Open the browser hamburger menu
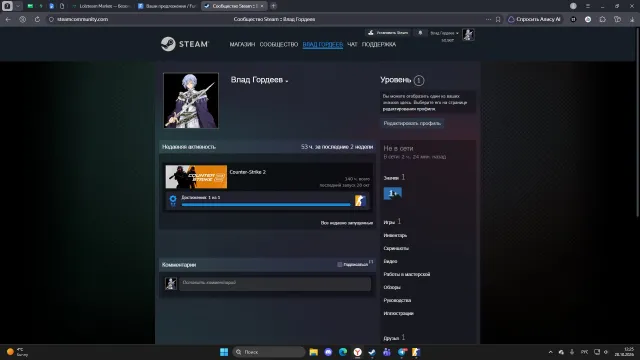 point(588,6)
